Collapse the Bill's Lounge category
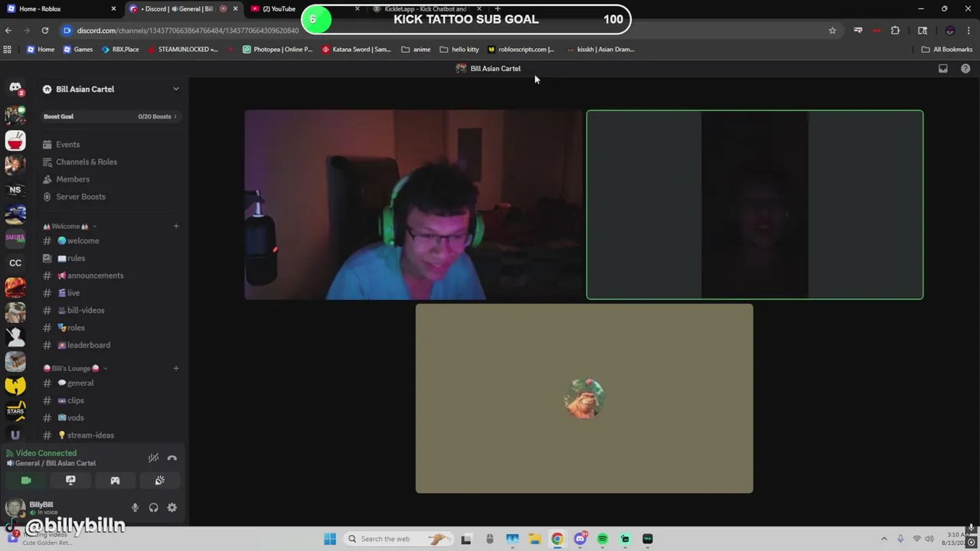980x551 pixels. tap(75, 368)
